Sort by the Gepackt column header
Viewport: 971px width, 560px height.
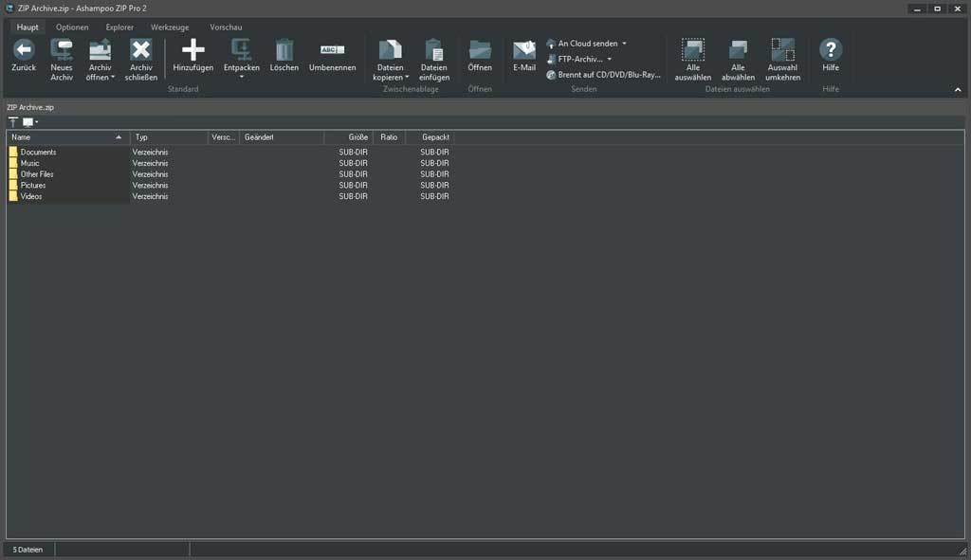(x=430, y=137)
